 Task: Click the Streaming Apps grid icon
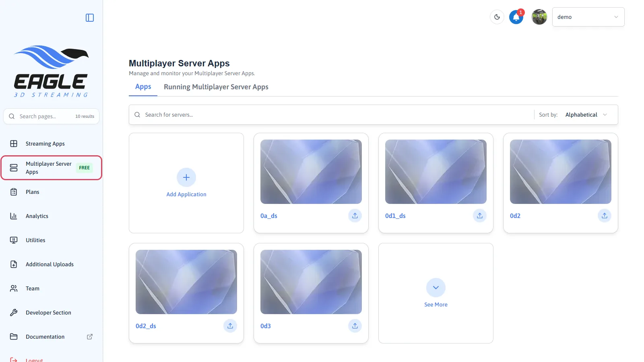click(x=14, y=144)
